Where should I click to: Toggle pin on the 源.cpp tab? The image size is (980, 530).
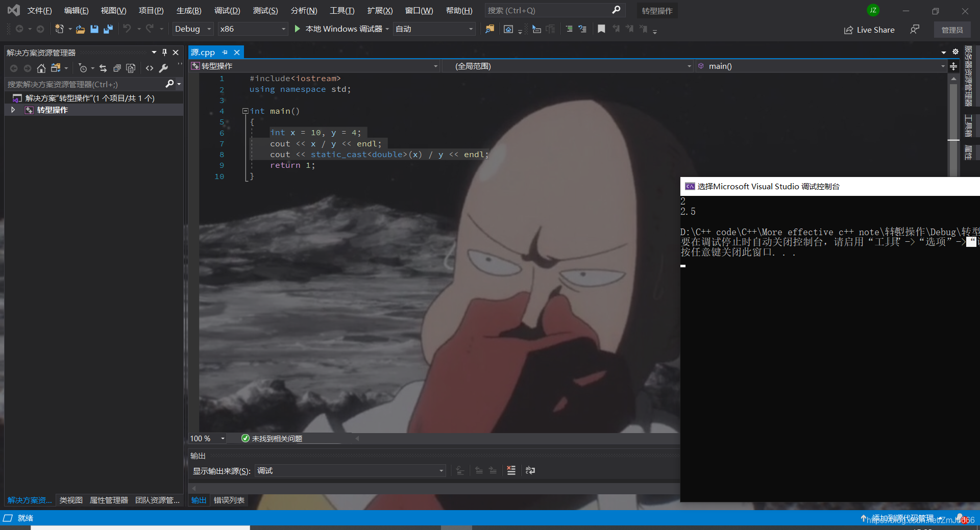tap(225, 53)
